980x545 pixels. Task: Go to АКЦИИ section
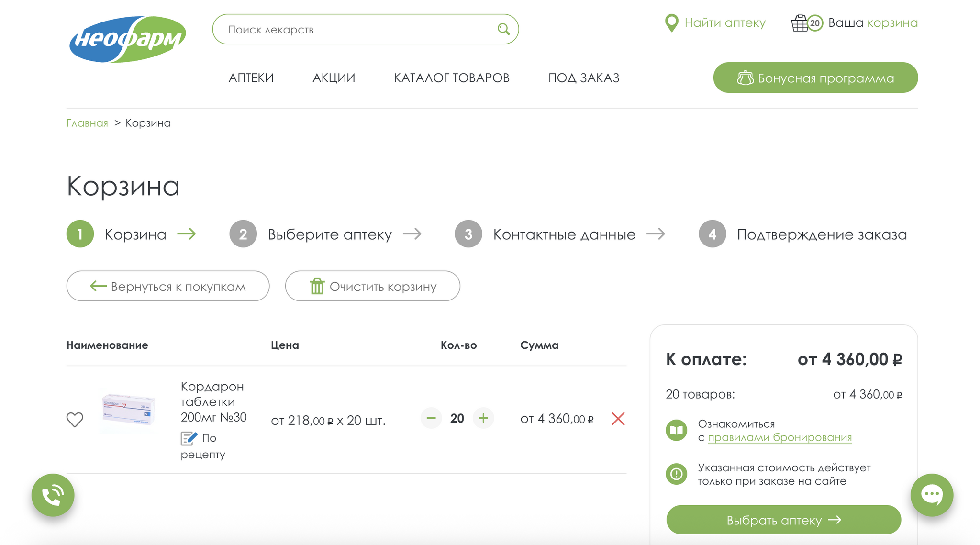click(334, 78)
